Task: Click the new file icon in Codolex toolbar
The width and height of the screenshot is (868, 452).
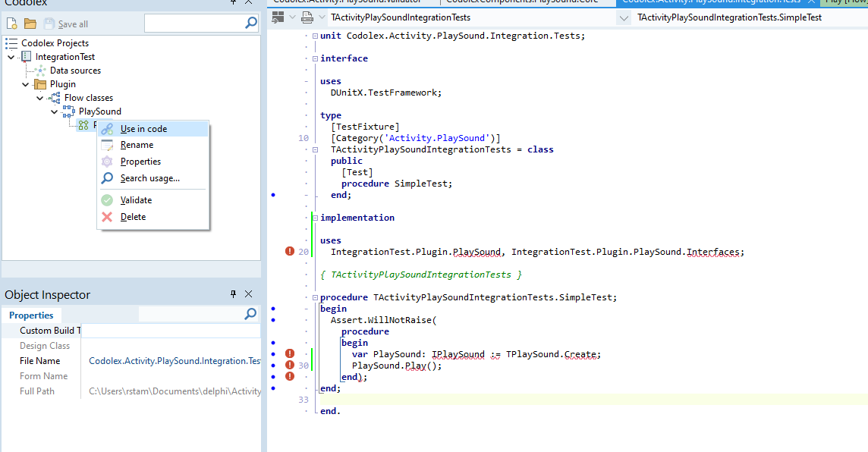Action: pyautogui.click(x=11, y=24)
